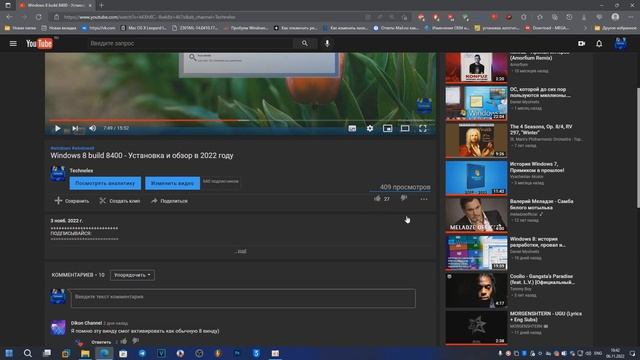Open the Другое избранное bookmarks folder
This screenshot has width=640, height=360.
[x=615, y=28]
